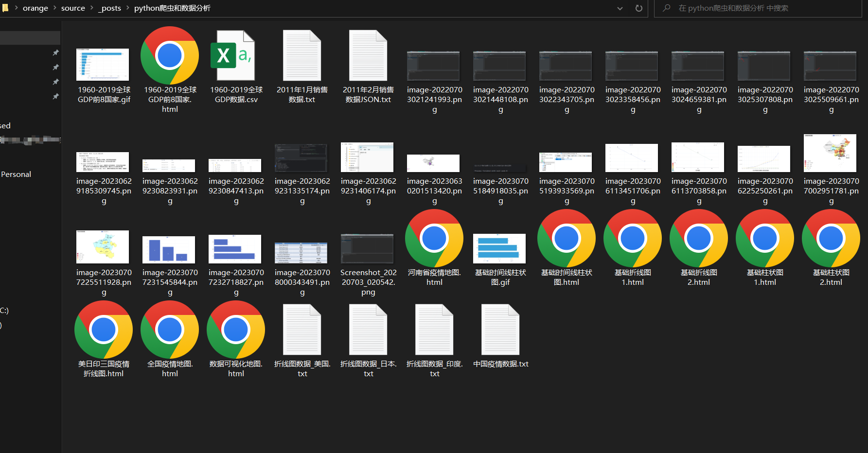The image size is (868, 453).
Task: Click the source breadcrumb in address bar
Action: 73,8
